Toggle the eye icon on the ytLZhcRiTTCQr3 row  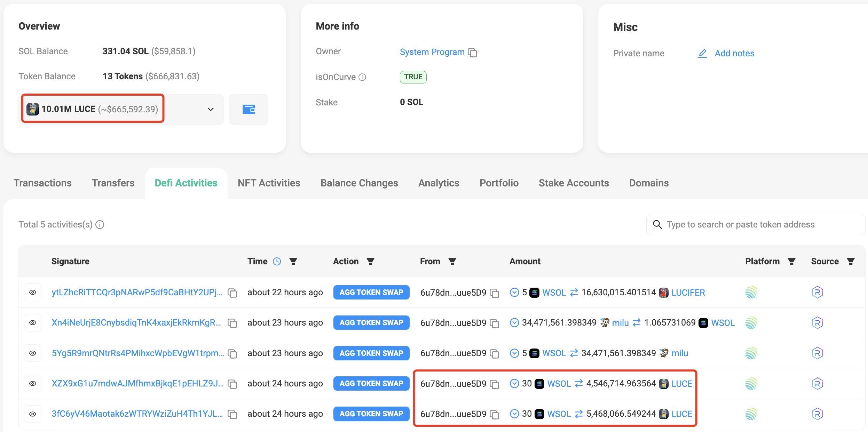(x=33, y=293)
